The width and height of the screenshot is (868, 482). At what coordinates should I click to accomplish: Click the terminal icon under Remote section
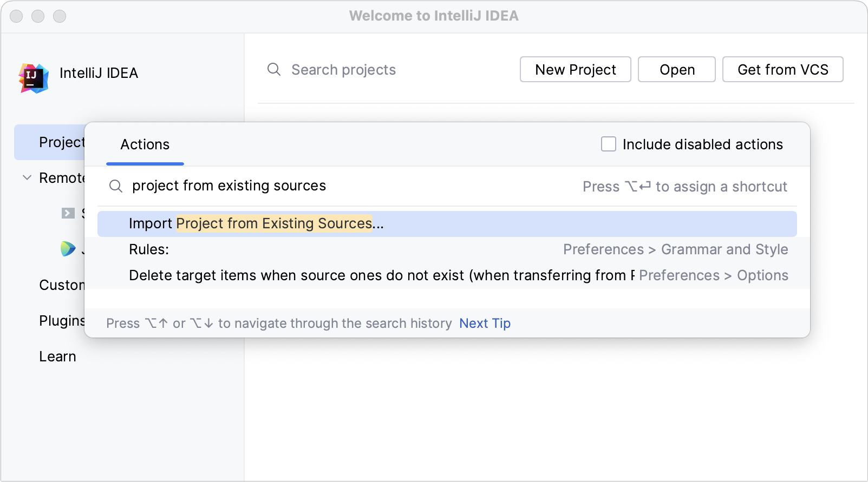point(68,213)
